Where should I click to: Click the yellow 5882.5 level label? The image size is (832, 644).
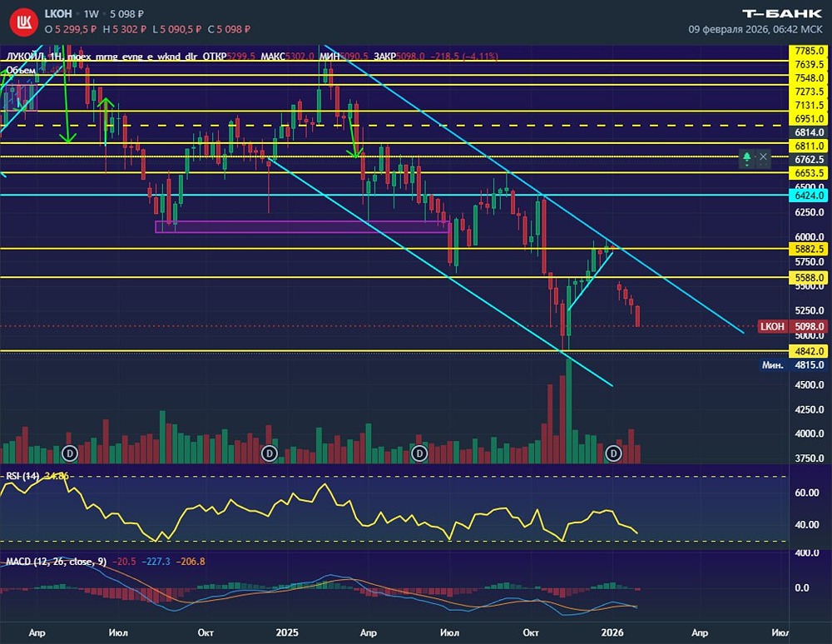tap(810, 249)
